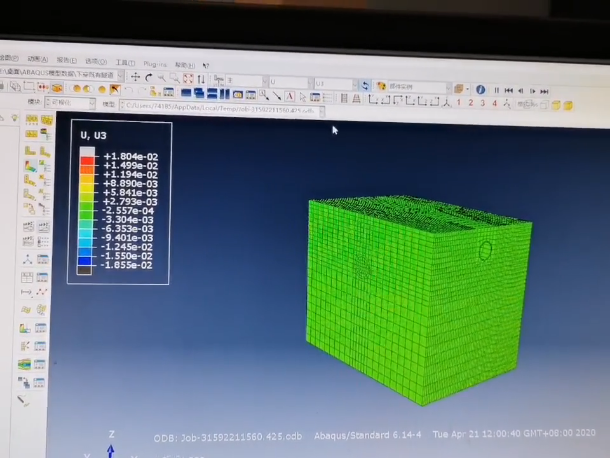Click the selection pointer arrow tool

pyautogui.click(x=303, y=97)
